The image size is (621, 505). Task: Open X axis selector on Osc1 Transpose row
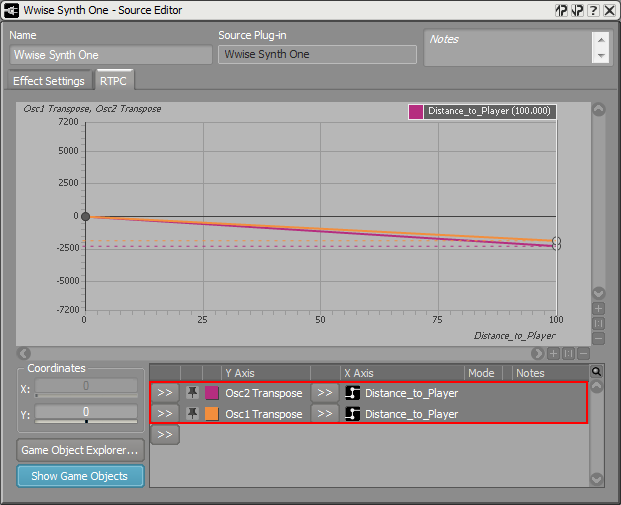325,414
